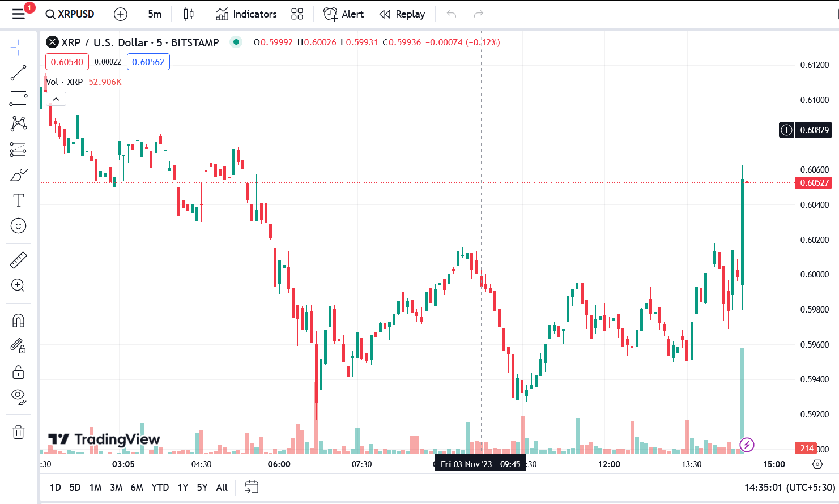Toggle magnet mode on

click(18, 321)
